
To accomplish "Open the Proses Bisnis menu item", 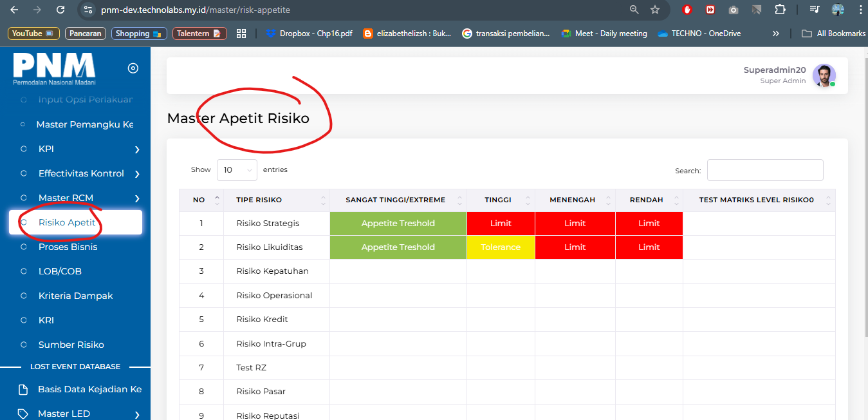I will pyautogui.click(x=68, y=247).
